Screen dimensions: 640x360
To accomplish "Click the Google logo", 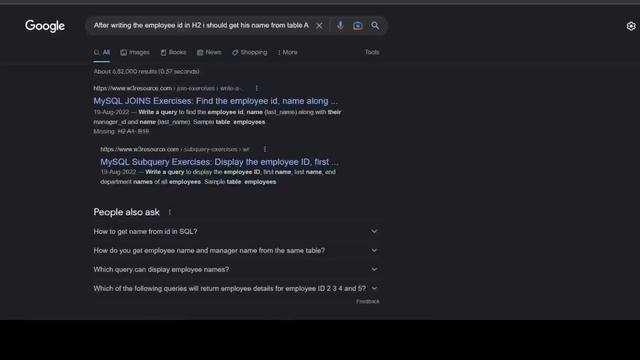I will coord(44,26).
